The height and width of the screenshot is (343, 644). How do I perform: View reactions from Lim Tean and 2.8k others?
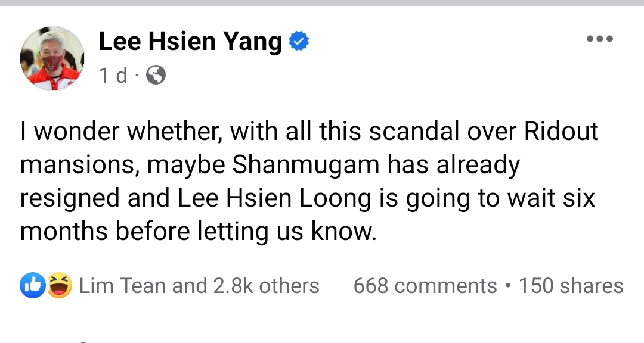[199, 286]
